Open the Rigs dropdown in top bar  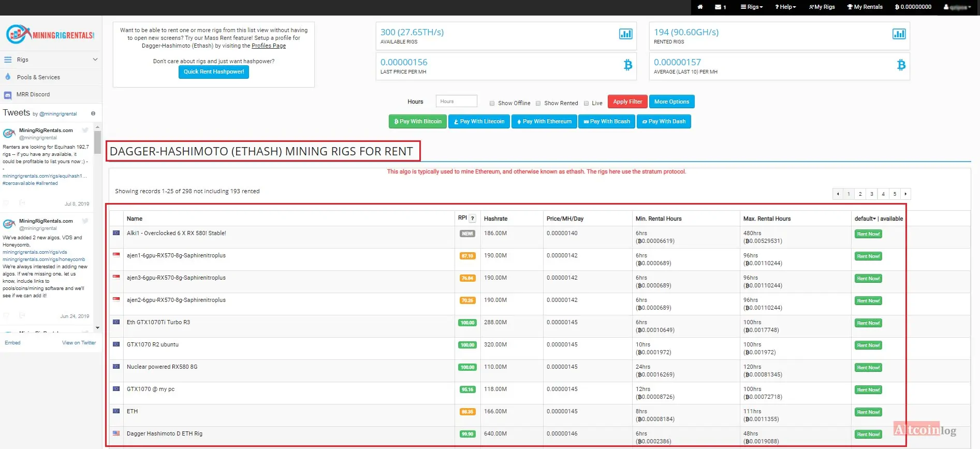click(x=752, y=7)
